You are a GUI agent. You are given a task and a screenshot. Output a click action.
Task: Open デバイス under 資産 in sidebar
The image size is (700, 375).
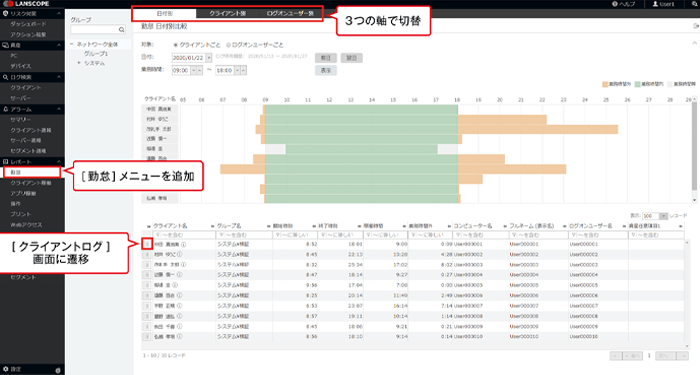click(21, 66)
